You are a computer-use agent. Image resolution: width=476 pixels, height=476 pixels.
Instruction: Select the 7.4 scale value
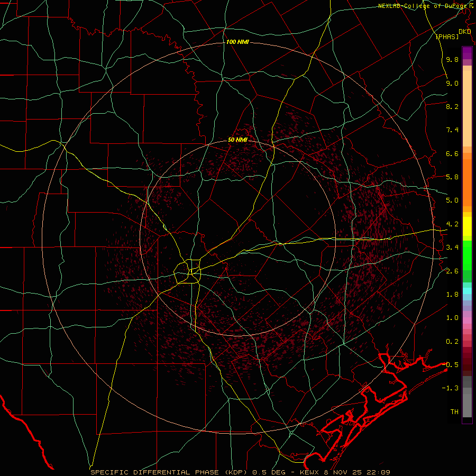(452, 130)
